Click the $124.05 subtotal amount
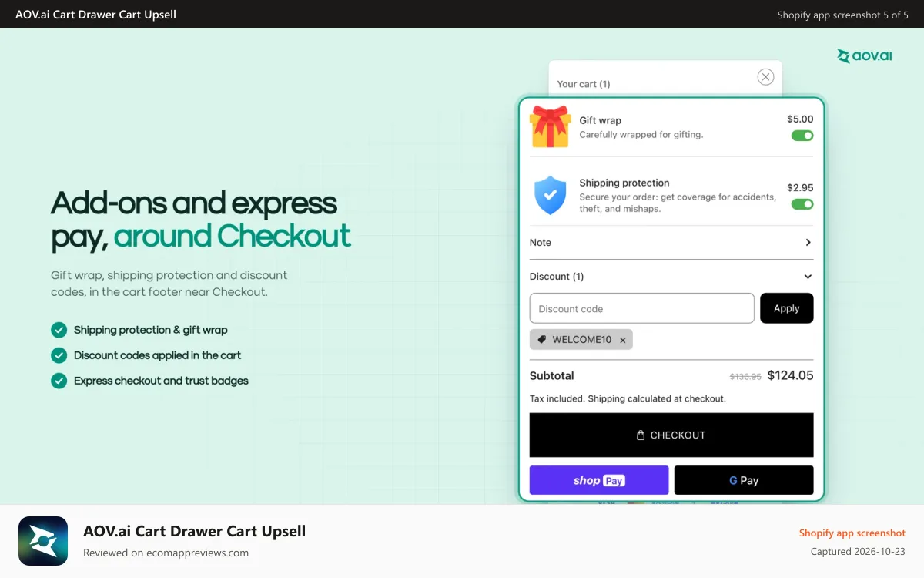The width and height of the screenshot is (924, 578). coord(791,376)
